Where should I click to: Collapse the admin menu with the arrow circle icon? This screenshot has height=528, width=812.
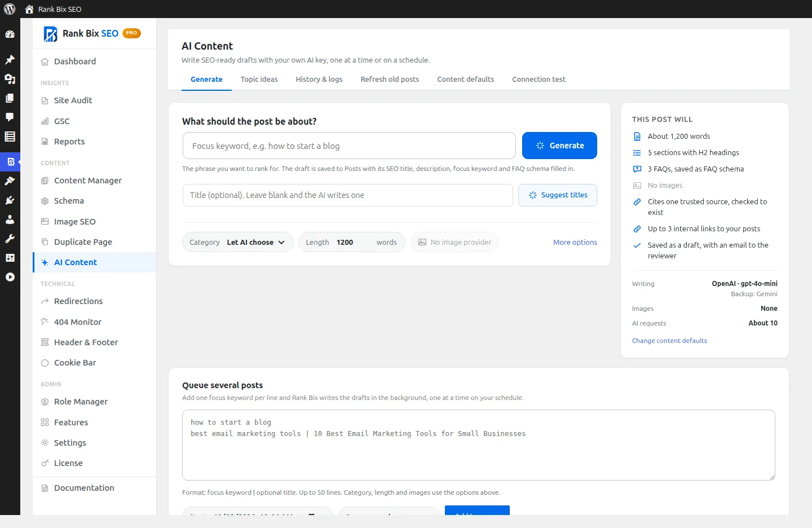coord(10,277)
